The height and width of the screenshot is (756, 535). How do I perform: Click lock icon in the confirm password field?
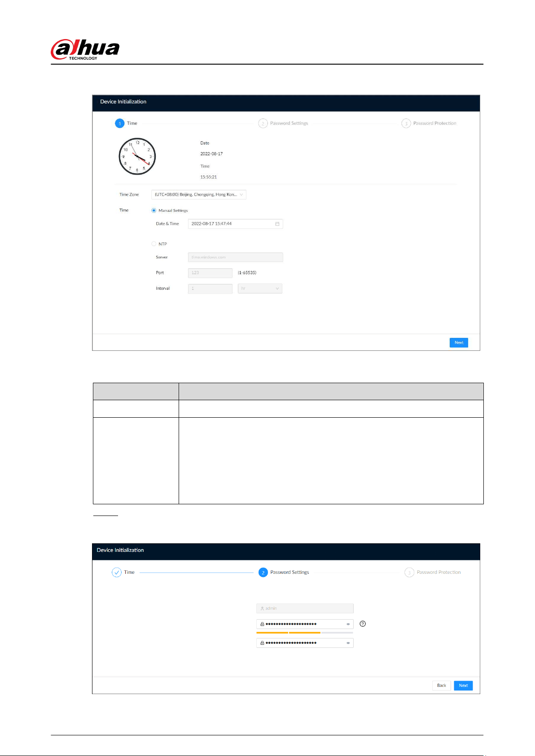(x=262, y=643)
